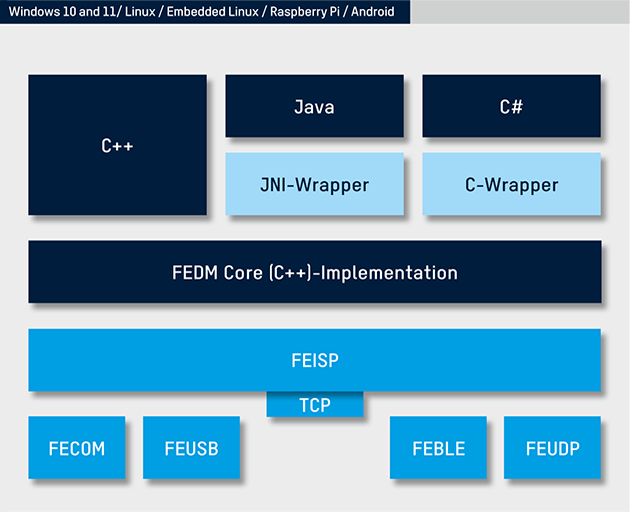Screen dimensions: 630x512
Task: Select the Java block
Action: tap(314, 106)
